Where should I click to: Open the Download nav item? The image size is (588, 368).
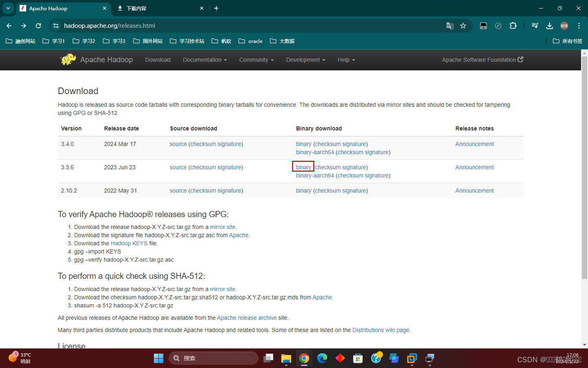pos(158,60)
